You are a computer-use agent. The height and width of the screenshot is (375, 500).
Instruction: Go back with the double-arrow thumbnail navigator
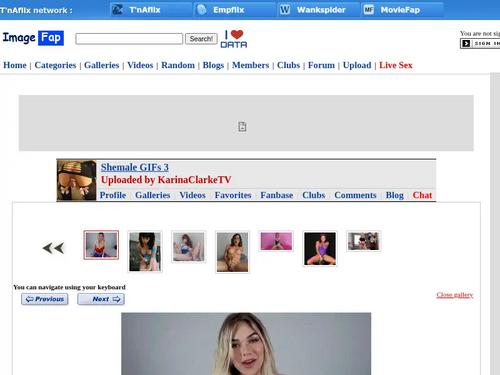point(53,248)
